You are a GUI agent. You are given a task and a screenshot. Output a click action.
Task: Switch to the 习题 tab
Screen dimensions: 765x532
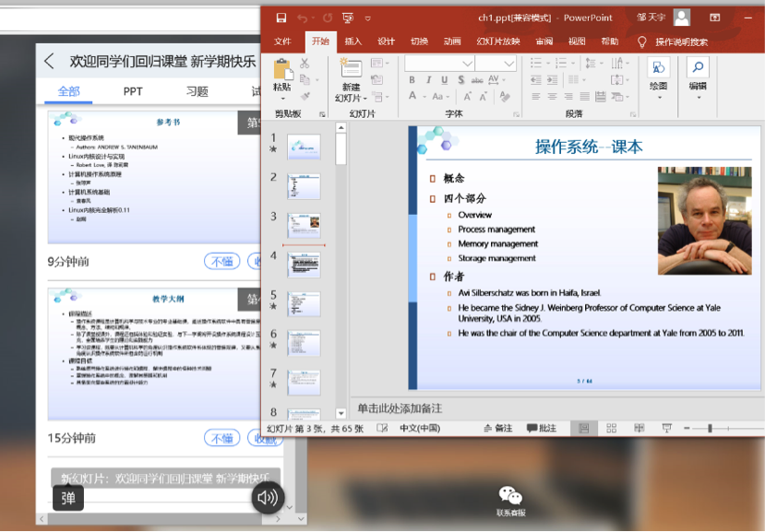click(x=197, y=91)
